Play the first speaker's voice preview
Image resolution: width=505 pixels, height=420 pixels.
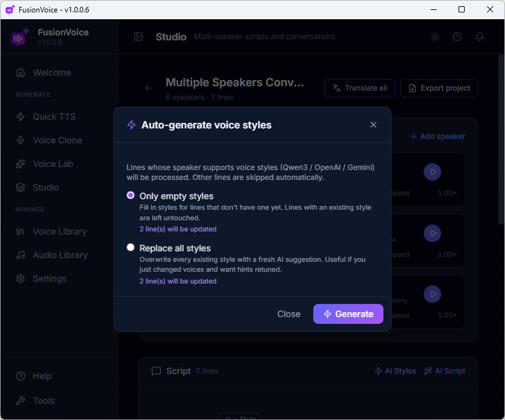pos(432,172)
